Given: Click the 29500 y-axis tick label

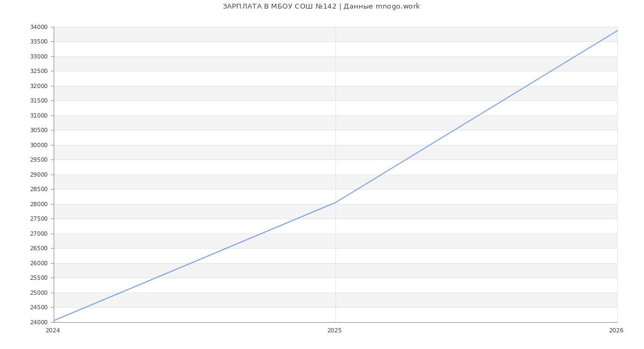Looking at the screenshot, I should coord(39,160).
